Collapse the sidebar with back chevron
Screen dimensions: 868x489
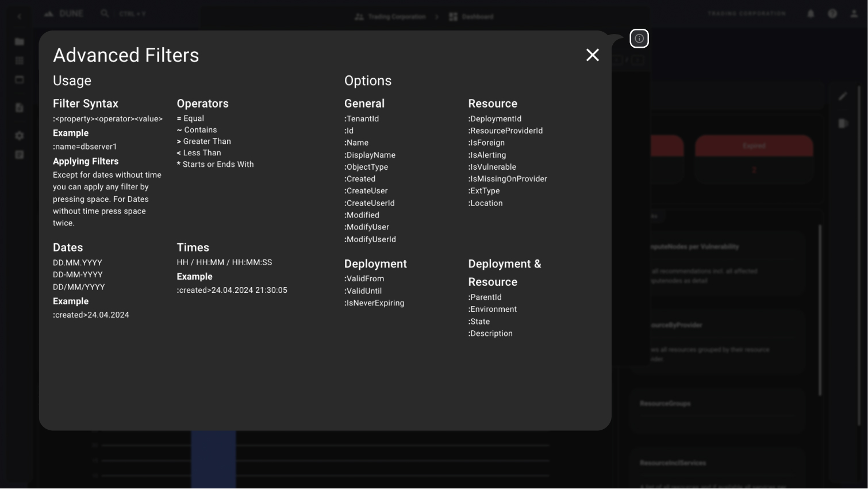coord(20,17)
